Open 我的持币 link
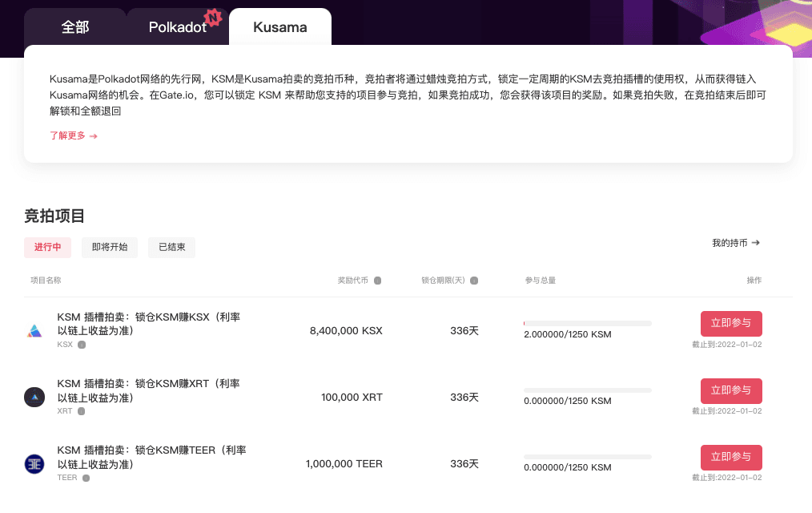Viewport: 812px width, 513px height. (x=736, y=243)
